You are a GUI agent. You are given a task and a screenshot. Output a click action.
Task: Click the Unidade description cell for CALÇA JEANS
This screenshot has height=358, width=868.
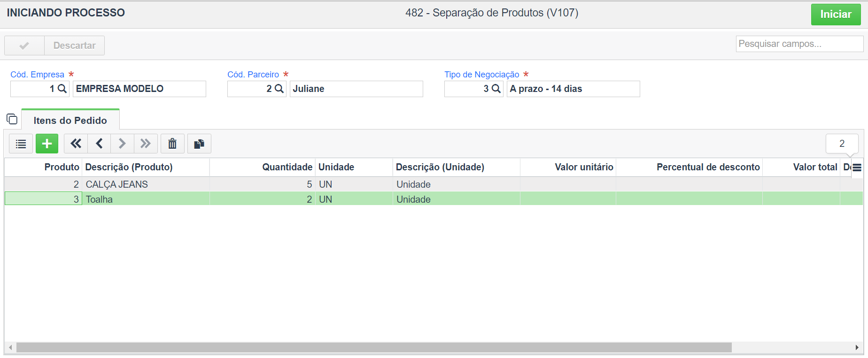pyautogui.click(x=457, y=184)
